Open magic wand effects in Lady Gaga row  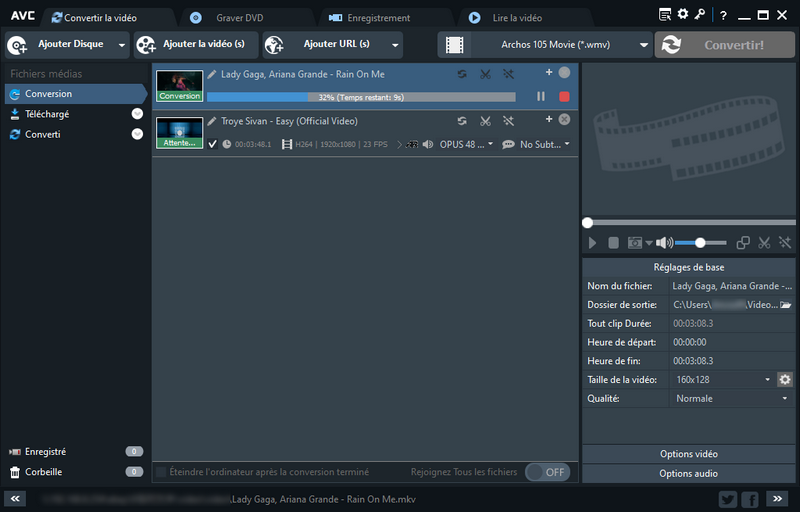pos(508,74)
